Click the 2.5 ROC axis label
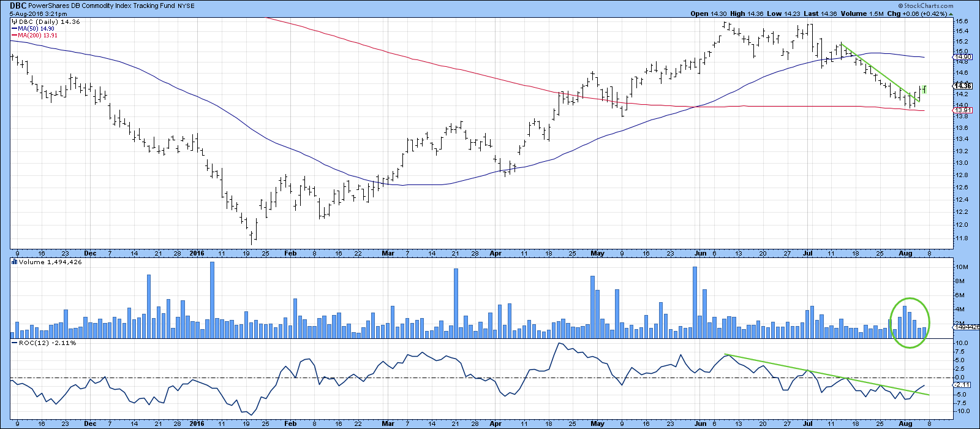 tap(960, 369)
